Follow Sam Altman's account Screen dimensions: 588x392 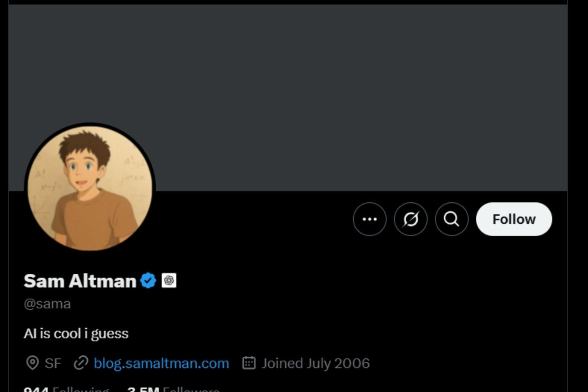pos(514,219)
